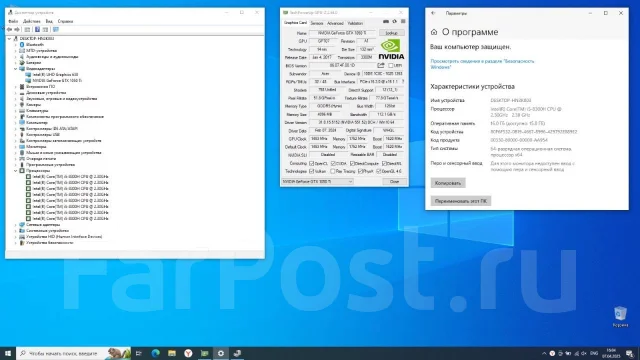Launch Microsoft Edge from the taskbar
Viewport: 640px width, 360px height.
(x=156, y=353)
